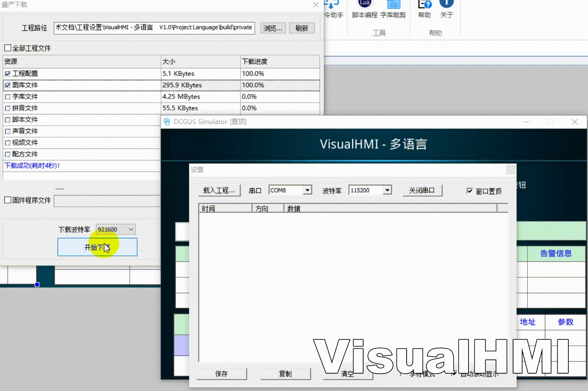The height and width of the screenshot is (391, 588).
Task: Click the 开始下载 button
Action: click(97, 247)
